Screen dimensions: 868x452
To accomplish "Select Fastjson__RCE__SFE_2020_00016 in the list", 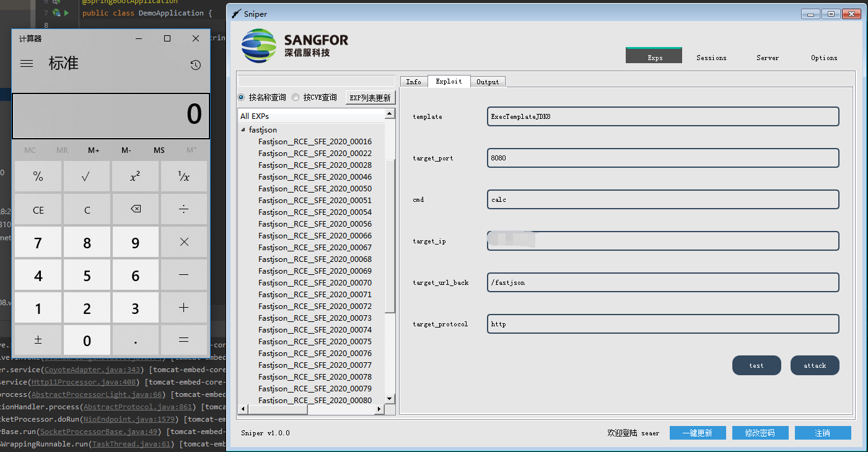I will coord(315,142).
